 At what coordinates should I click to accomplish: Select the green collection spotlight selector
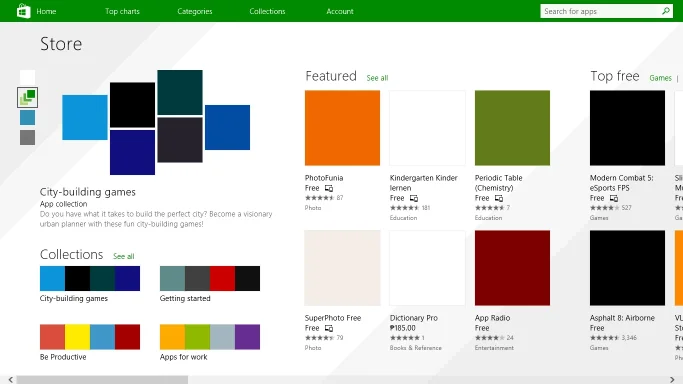(x=27, y=97)
